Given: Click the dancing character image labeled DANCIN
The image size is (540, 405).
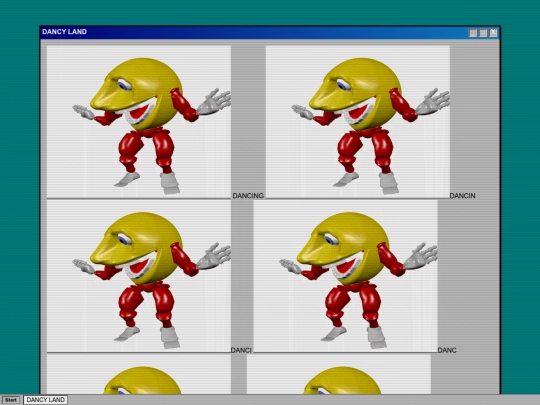Looking at the screenshot, I should (358, 122).
